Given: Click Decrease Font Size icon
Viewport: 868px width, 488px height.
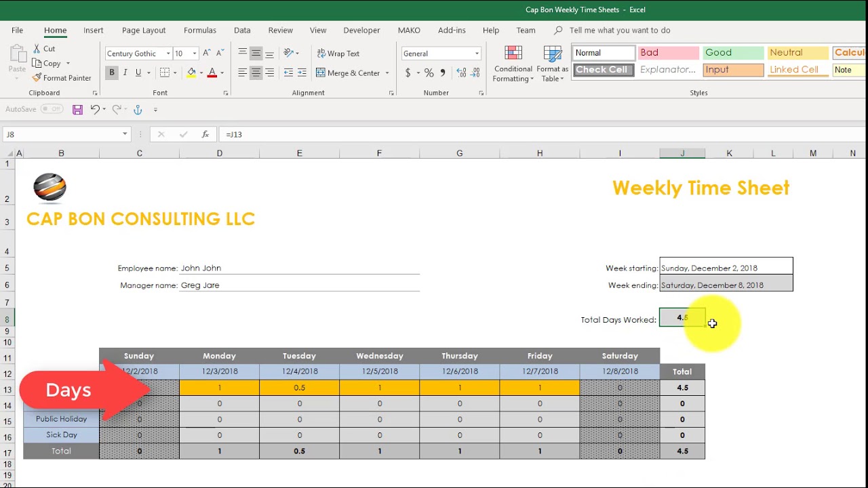Looking at the screenshot, I should [x=222, y=54].
